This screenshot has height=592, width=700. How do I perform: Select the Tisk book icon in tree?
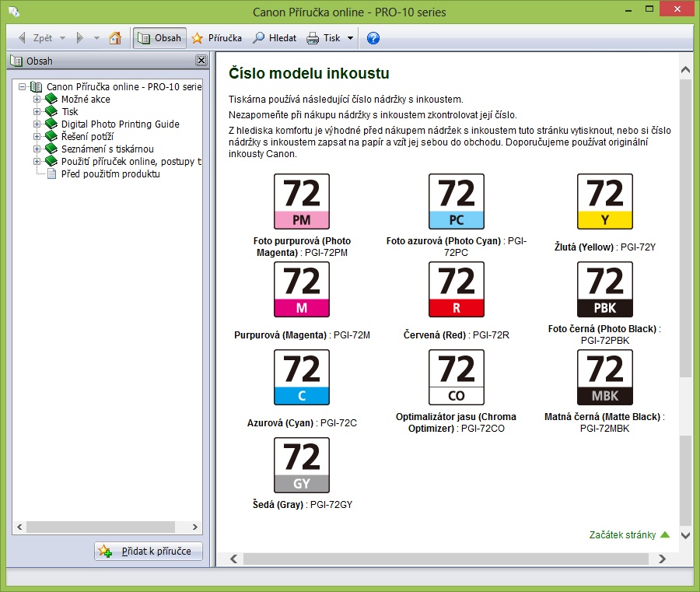point(51,111)
